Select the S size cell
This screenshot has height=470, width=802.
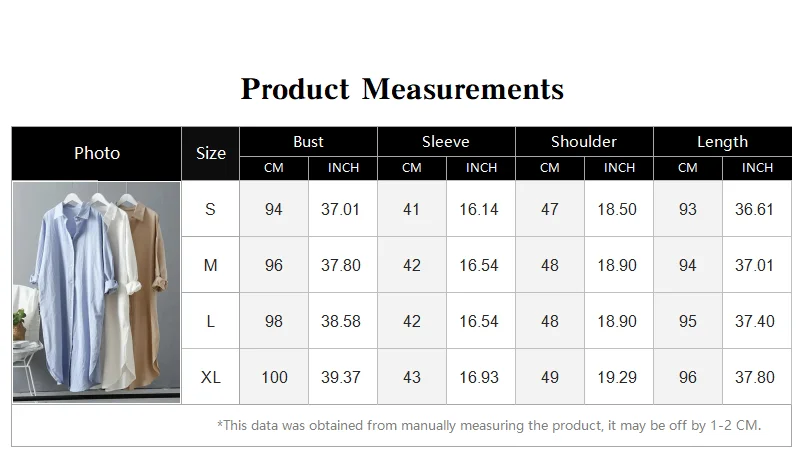[x=210, y=209]
